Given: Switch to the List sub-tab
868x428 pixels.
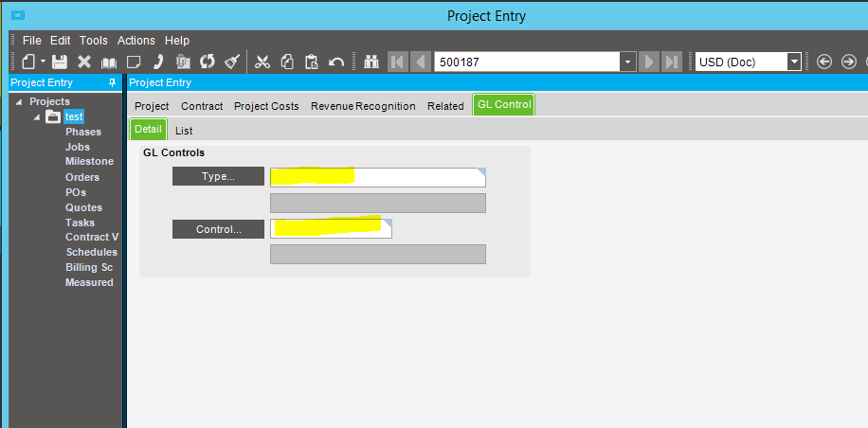Looking at the screenshot, I should point(184,131).
